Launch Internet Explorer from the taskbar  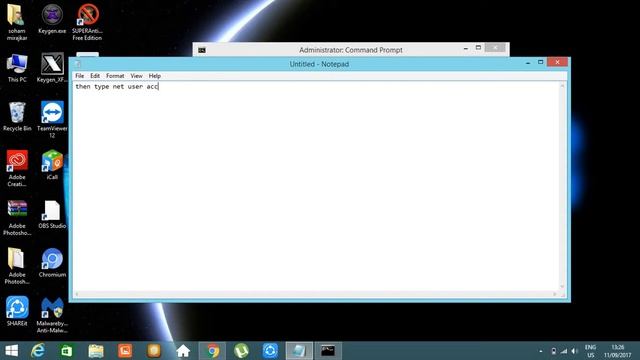38,351
